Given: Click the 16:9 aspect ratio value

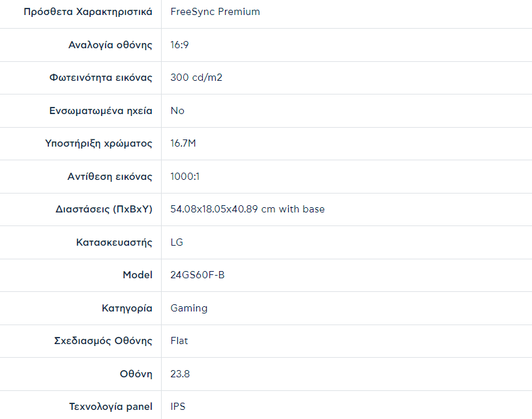Looking at the screenshot, I should click(x=180, y=45).
